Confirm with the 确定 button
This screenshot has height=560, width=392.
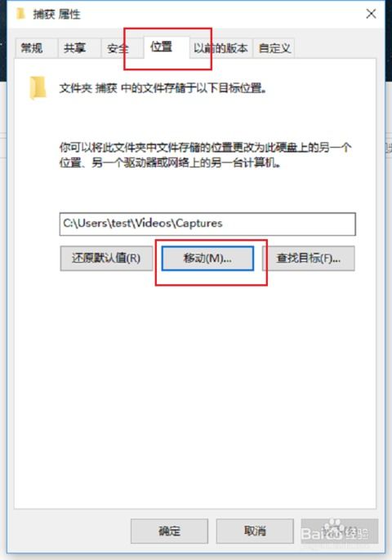tap(169, 531)
